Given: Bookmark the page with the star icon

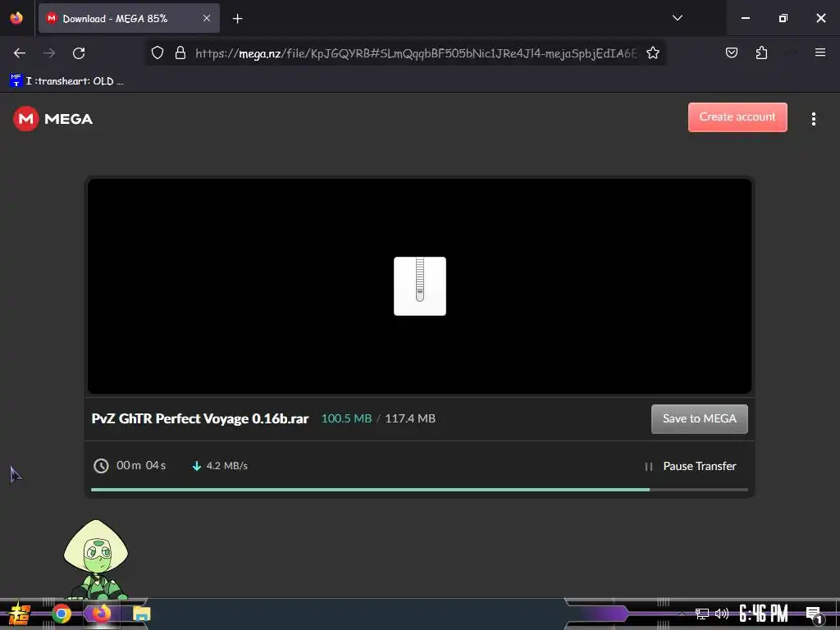Looking at the screenshot, I should pyautogui.click(x=652, y=52).
